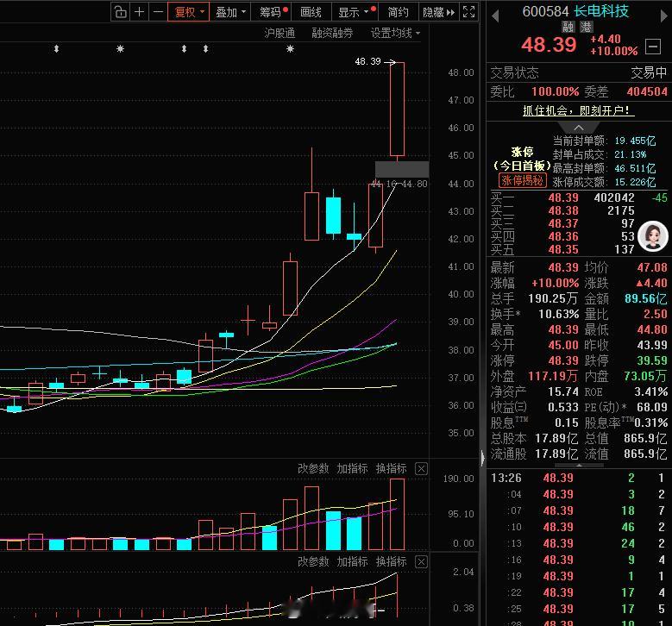Click the first double-arrow event marker

[x=56, y=49]
